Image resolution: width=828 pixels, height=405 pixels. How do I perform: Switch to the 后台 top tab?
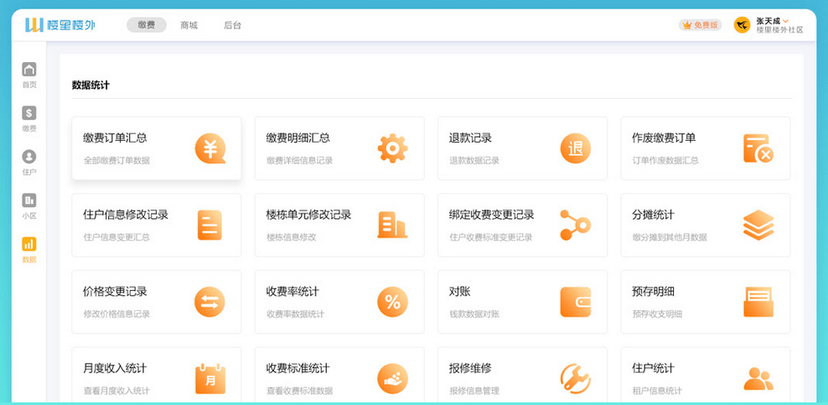[x=232, y=25]
